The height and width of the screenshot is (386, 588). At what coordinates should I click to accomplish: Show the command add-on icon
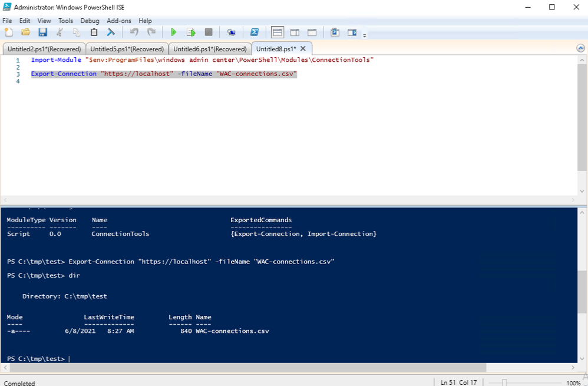[352, 32]
